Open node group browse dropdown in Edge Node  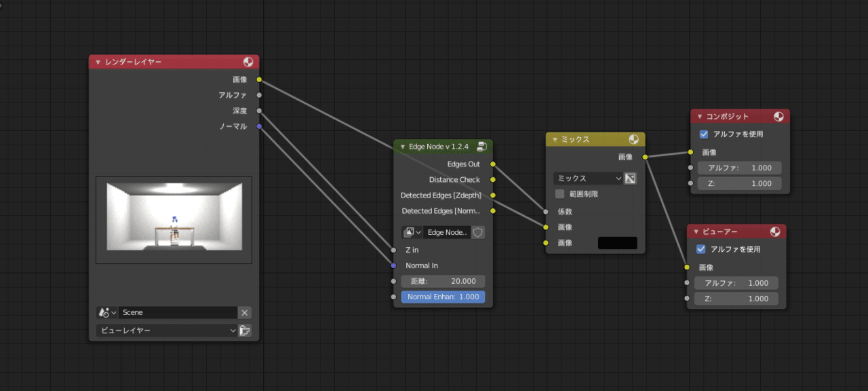tap(412, 232)
